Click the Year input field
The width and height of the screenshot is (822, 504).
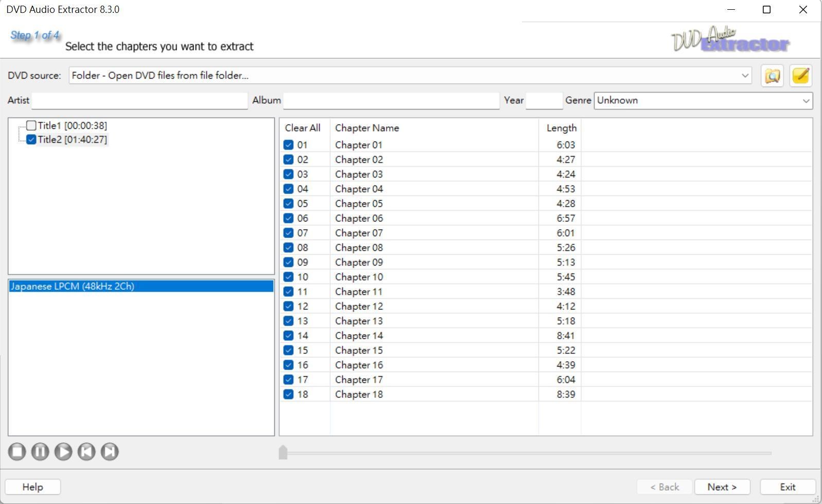544,100
